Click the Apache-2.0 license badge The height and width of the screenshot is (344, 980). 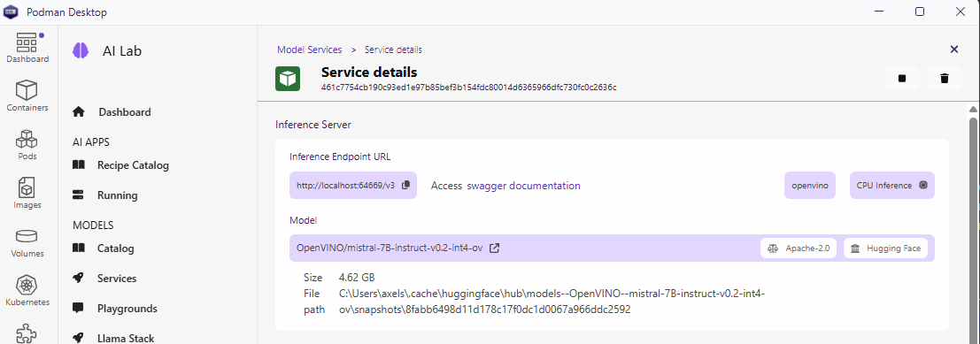click(799, 248)
